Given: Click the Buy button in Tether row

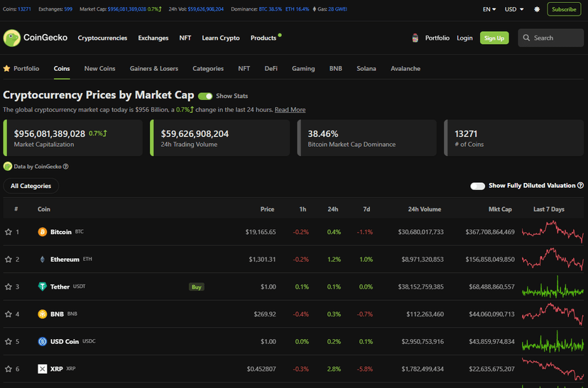Looking at the screenshot, I should tap(197, 287).
